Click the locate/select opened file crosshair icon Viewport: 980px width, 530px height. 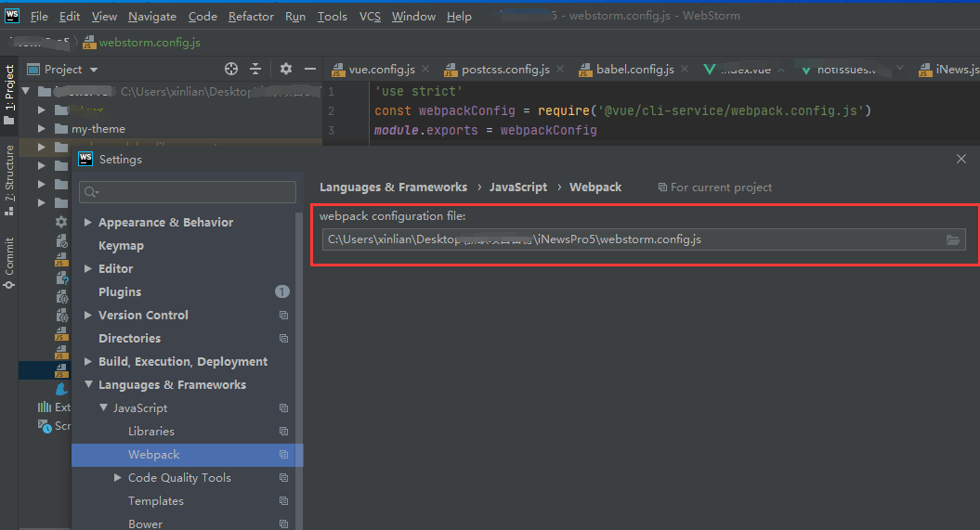(231, 70)
